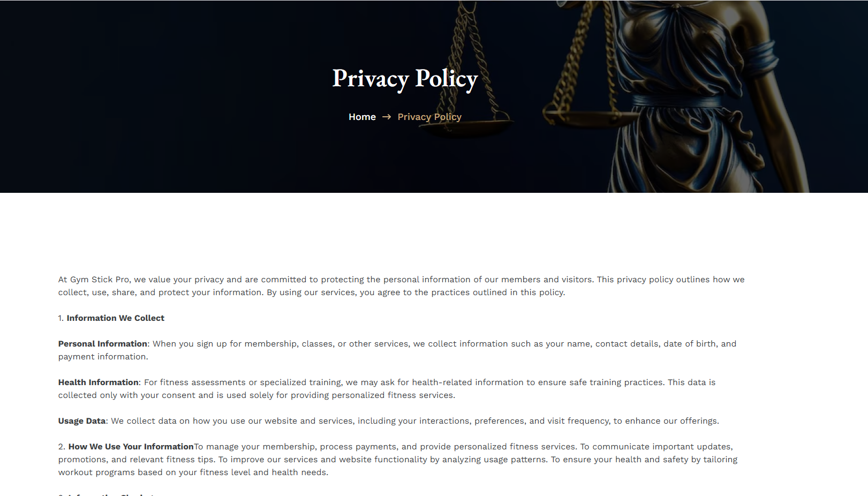Image resolution: width=868 pixels, height=496 pixels.
Task: Select the Privacy Policy page heading
Action: [405, 79]
